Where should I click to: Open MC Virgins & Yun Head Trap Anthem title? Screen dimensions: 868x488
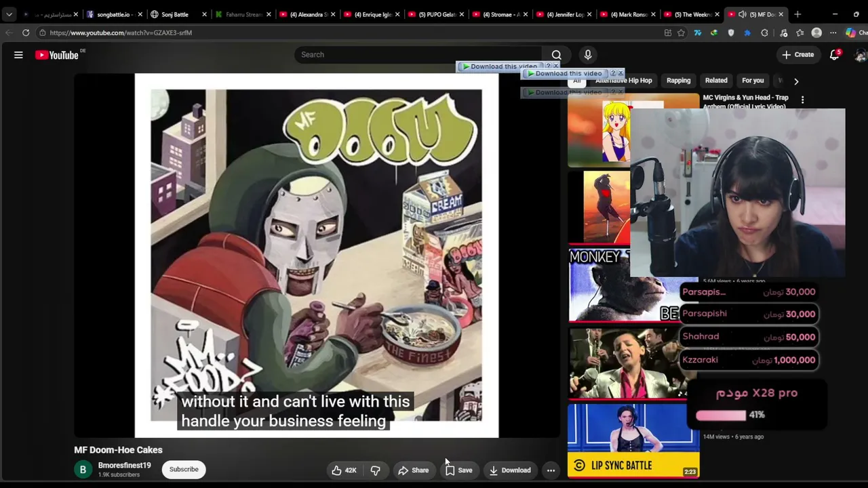coord(745,102)
